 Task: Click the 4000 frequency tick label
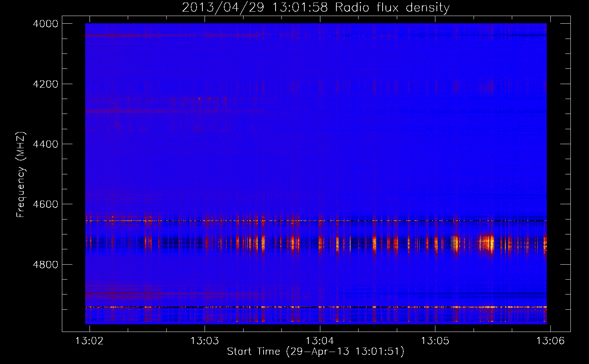(46, 24)
